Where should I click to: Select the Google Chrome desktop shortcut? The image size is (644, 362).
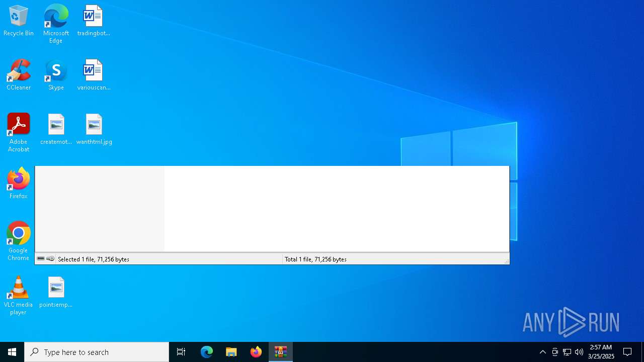19,241
